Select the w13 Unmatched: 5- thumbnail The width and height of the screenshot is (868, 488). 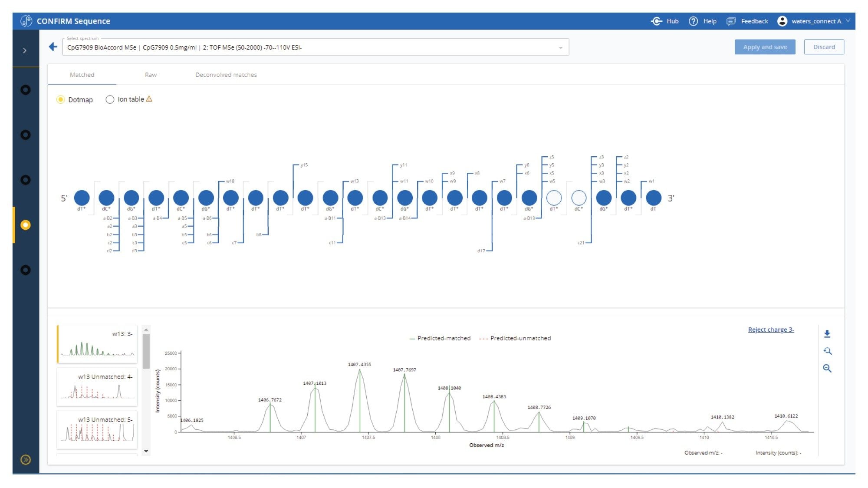pos(97,430)
